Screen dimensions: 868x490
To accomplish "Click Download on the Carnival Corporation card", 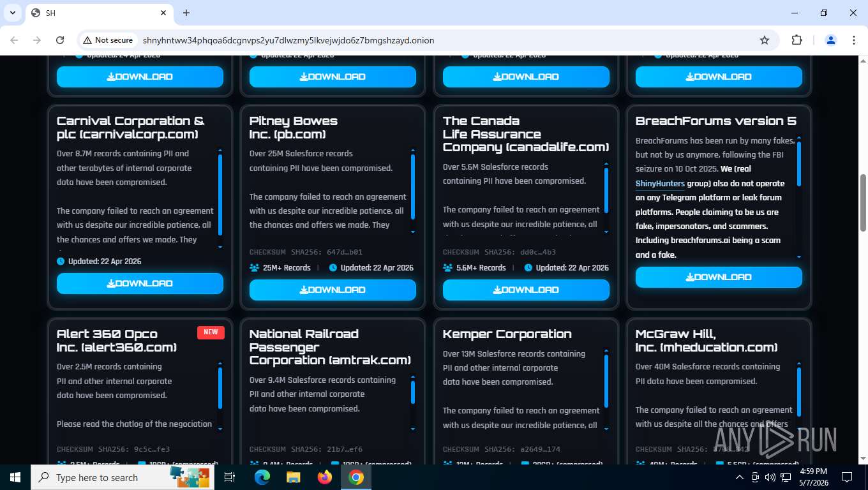I will click(x=140, y=283).
